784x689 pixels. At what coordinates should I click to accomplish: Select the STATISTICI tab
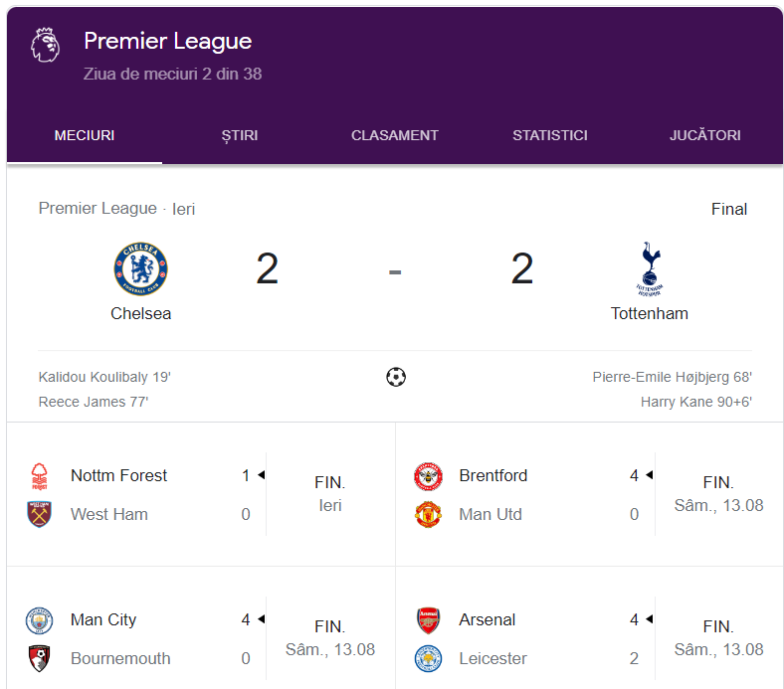[x=550, y=135]
